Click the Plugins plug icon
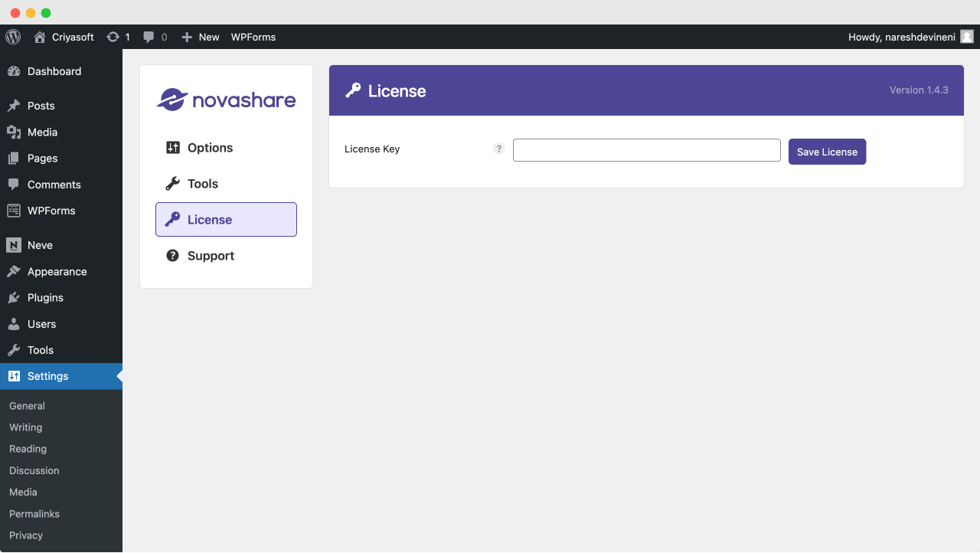The height and width of the screenshot is (553, 980). click(14, 298)
